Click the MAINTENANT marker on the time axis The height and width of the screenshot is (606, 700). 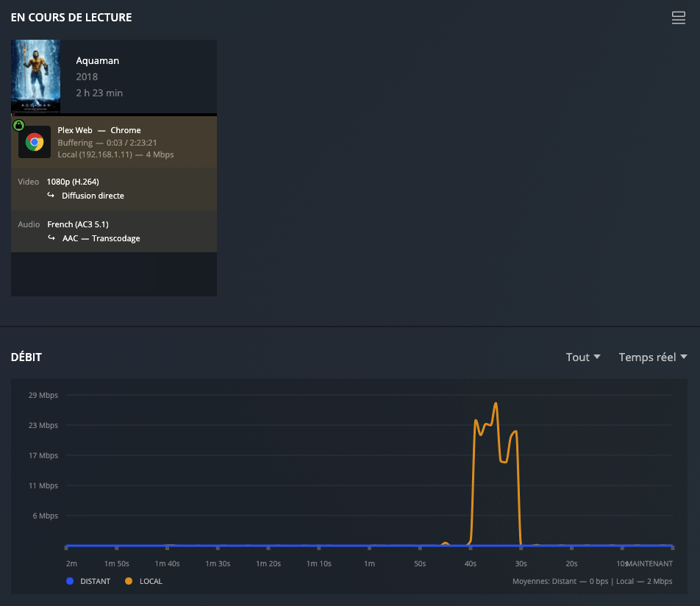pos(649,563)
